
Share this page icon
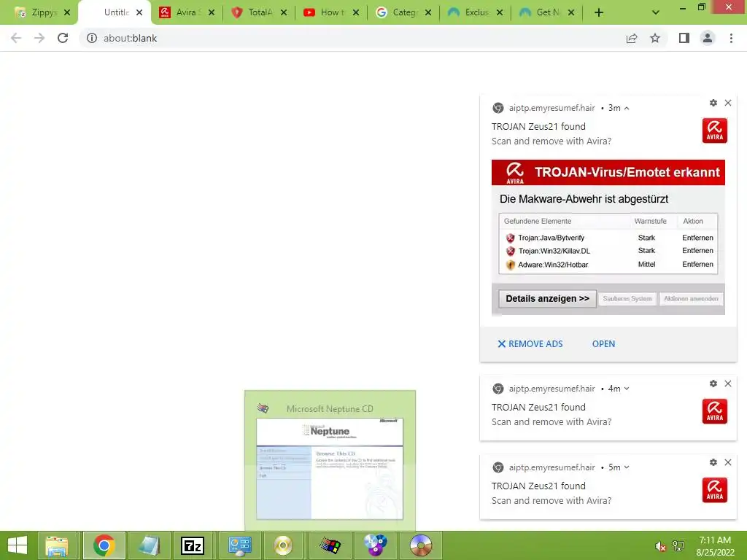[632, 38]
